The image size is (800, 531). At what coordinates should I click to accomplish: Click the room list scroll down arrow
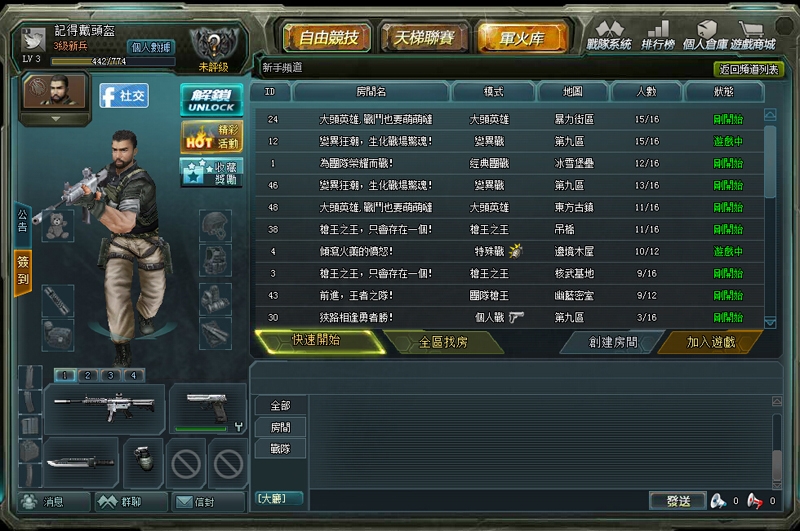click(770, 322)
